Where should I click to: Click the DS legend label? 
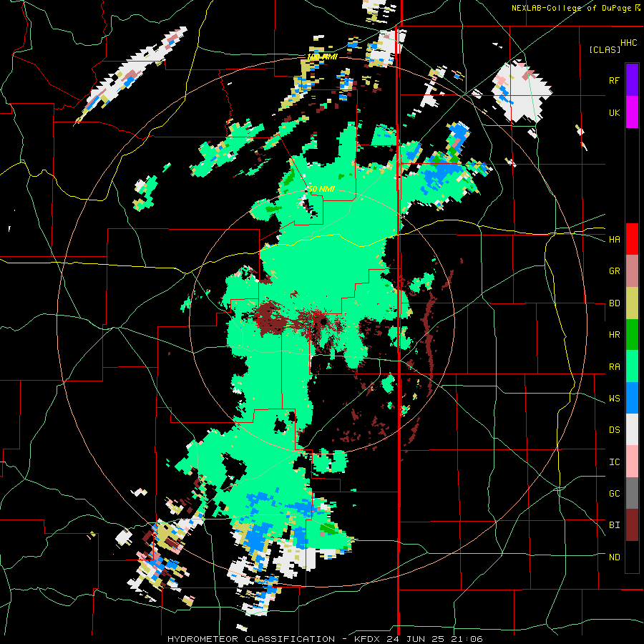[614, 430]
